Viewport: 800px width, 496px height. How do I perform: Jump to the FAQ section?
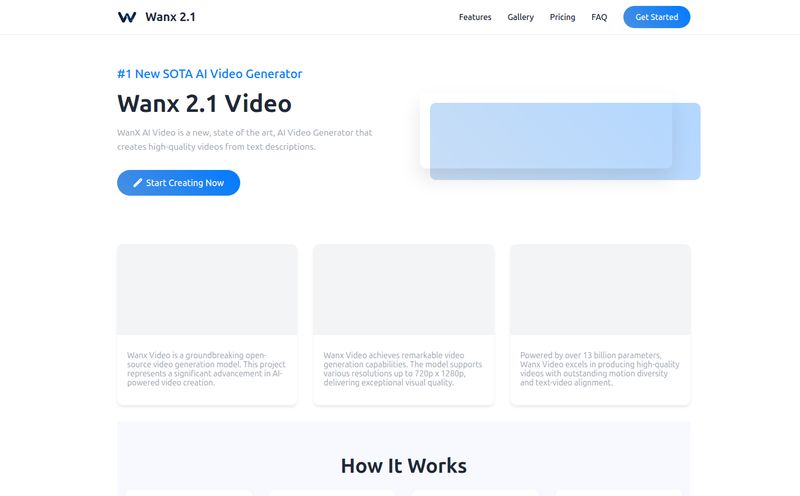click(599, 17)
